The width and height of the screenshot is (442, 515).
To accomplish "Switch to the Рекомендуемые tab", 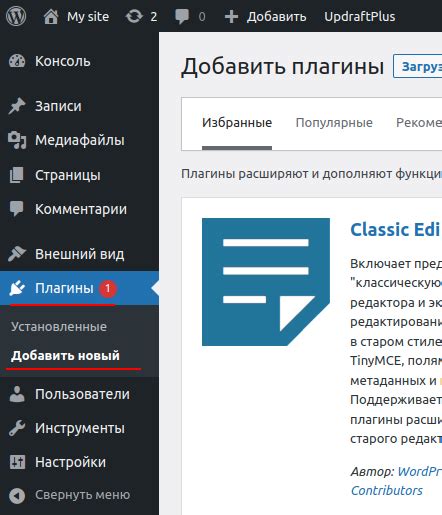I will [419, 123].
